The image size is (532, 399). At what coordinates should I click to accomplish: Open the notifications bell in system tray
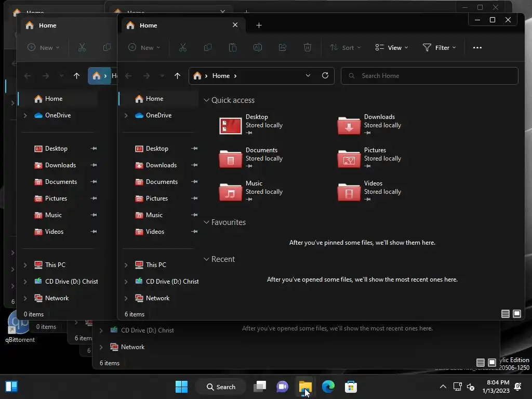pyautogui.click(x=518, y=387)
